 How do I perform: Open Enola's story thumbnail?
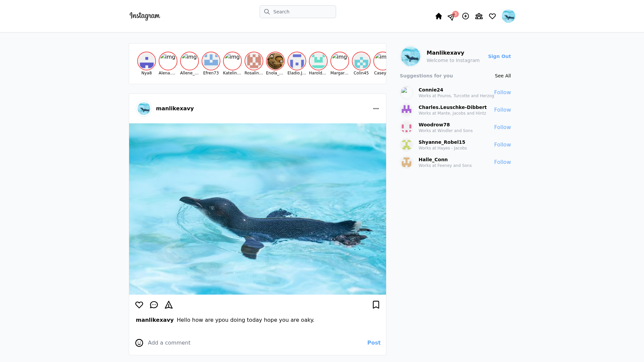click(275, 61)
